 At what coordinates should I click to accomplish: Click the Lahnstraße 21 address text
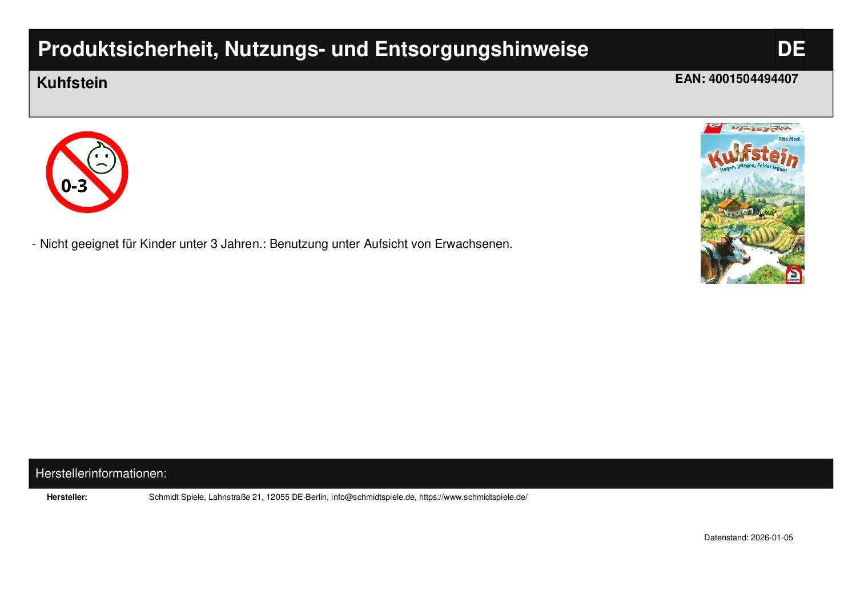point(235,497)
